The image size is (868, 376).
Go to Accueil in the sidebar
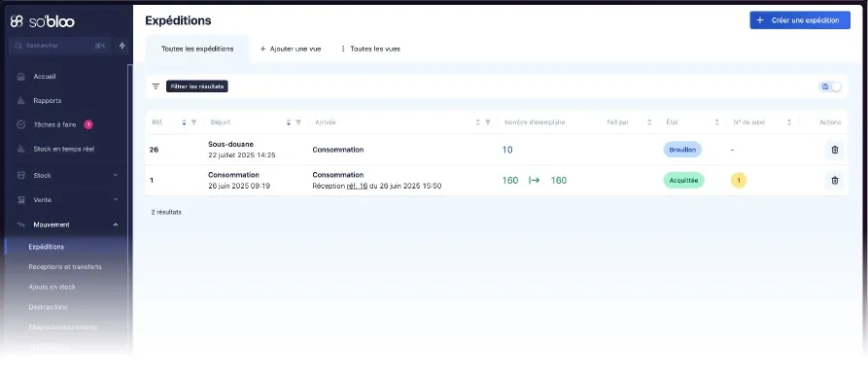[45, 77]
